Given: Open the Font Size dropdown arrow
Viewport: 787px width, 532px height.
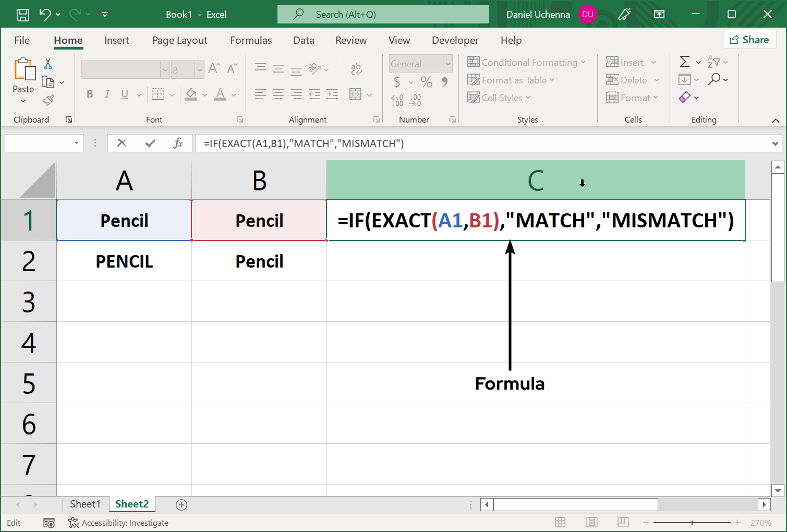Looking at the screenshot, I should coord(200,69).
